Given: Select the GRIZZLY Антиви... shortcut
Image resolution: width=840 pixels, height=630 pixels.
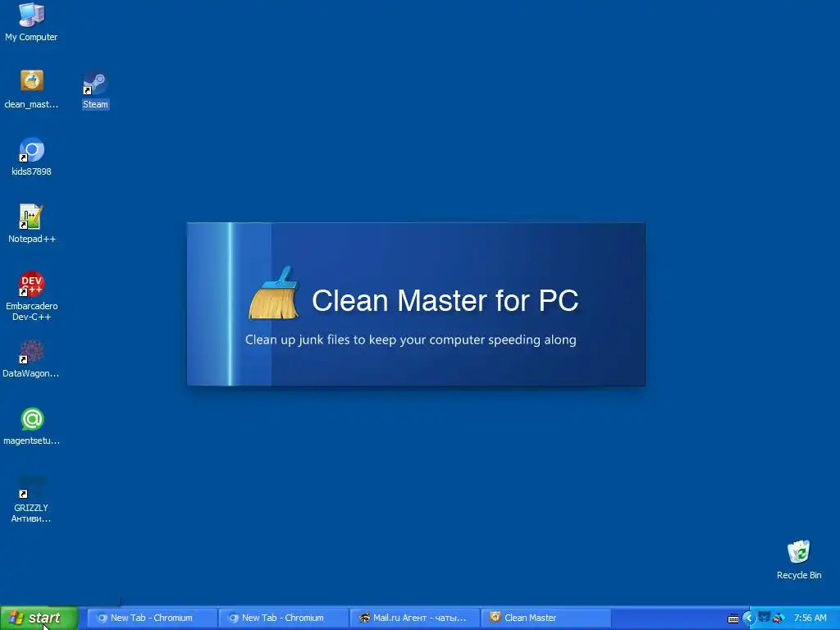Looking at the screenshot, I should click(31, 500).
